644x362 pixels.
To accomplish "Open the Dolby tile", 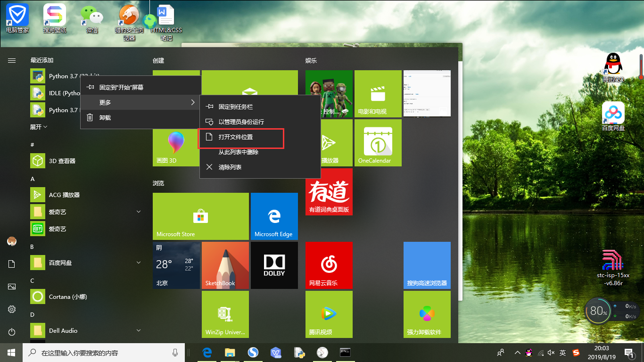I will click(x=274, y=265).
